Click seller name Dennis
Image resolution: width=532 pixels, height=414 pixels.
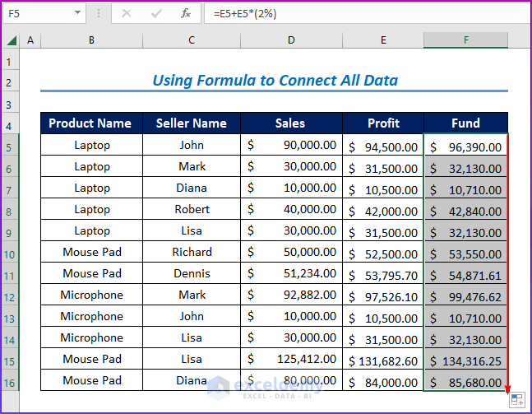click(x=192, y=273)
